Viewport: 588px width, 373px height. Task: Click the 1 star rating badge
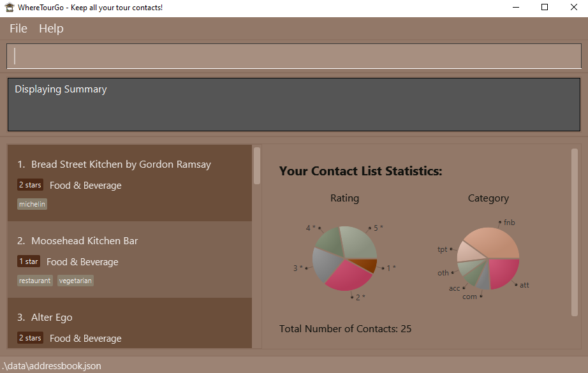click(29, 261)
